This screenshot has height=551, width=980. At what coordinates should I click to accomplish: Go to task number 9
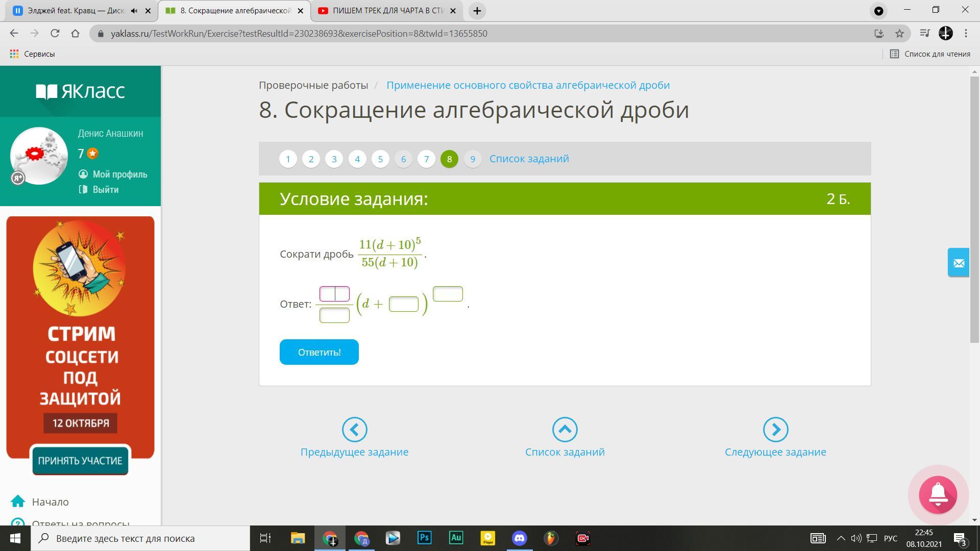472,159
